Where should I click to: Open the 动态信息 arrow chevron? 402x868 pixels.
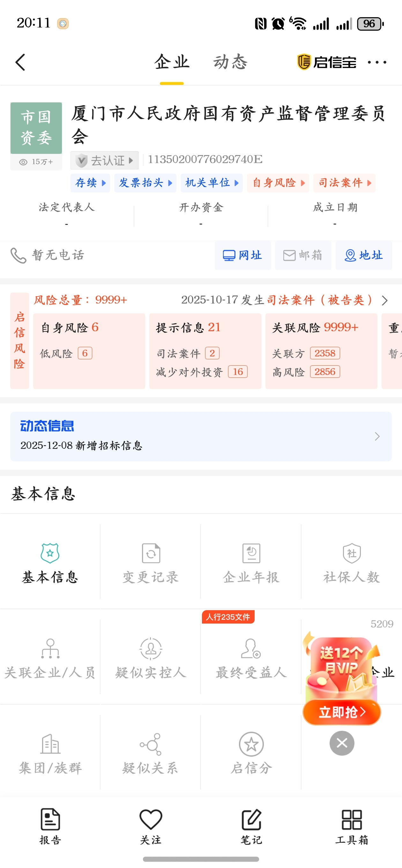(377, 436)
